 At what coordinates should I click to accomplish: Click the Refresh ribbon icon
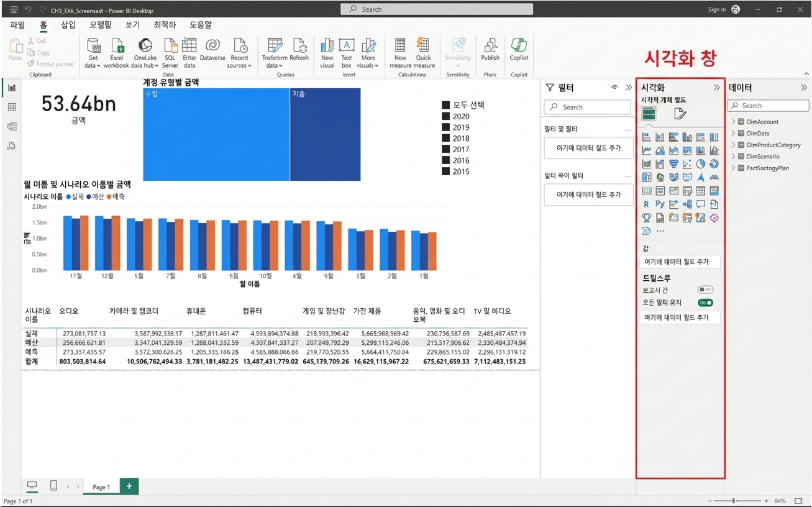tap(299, 50)
